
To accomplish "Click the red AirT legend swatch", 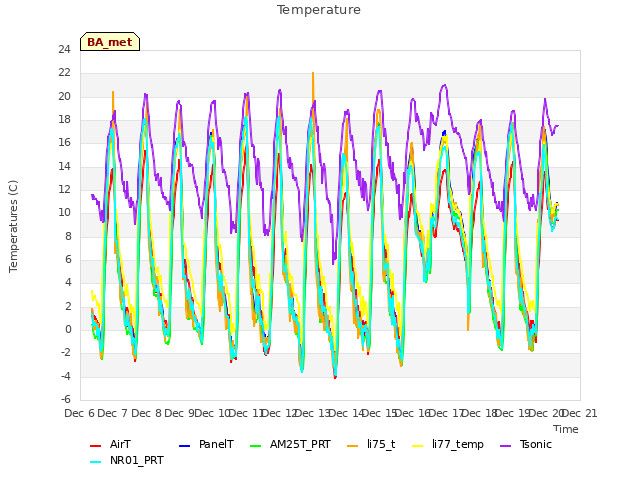I will (x=95, y=446).
